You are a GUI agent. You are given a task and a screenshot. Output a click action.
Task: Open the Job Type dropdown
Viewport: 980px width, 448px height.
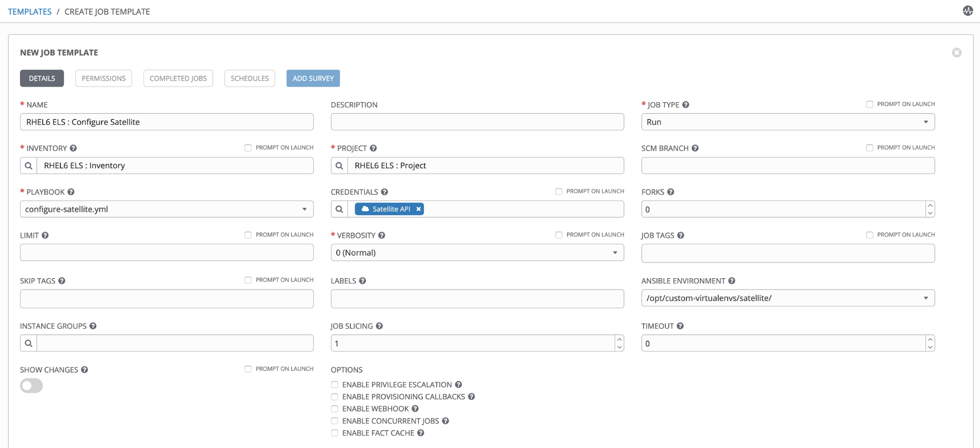tap(787, 122)
